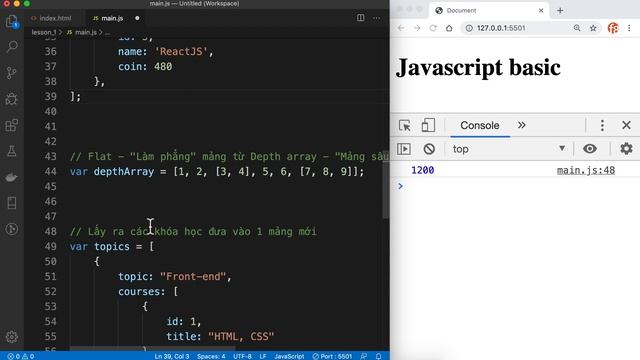Viewport: 640px width, 360px height.
Task: Click the browser Forward arrow
Action: click(x=417, y=28)
